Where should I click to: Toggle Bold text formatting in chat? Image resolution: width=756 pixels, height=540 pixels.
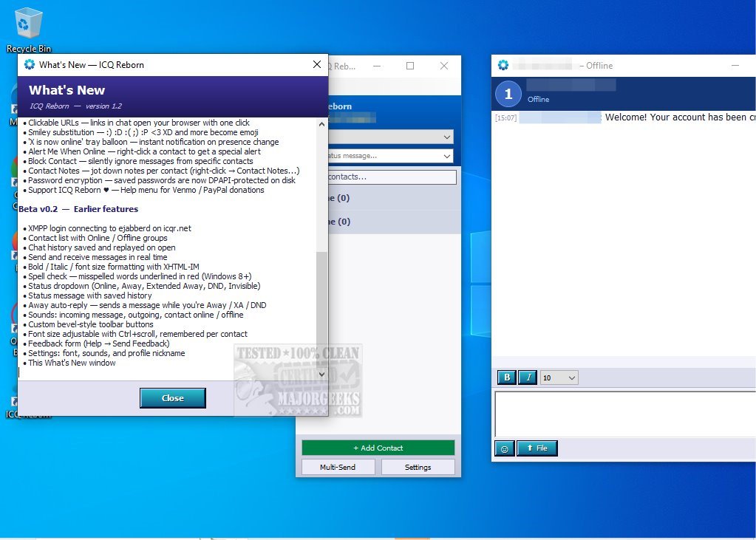pyautogui.click(x=507, y=377)
